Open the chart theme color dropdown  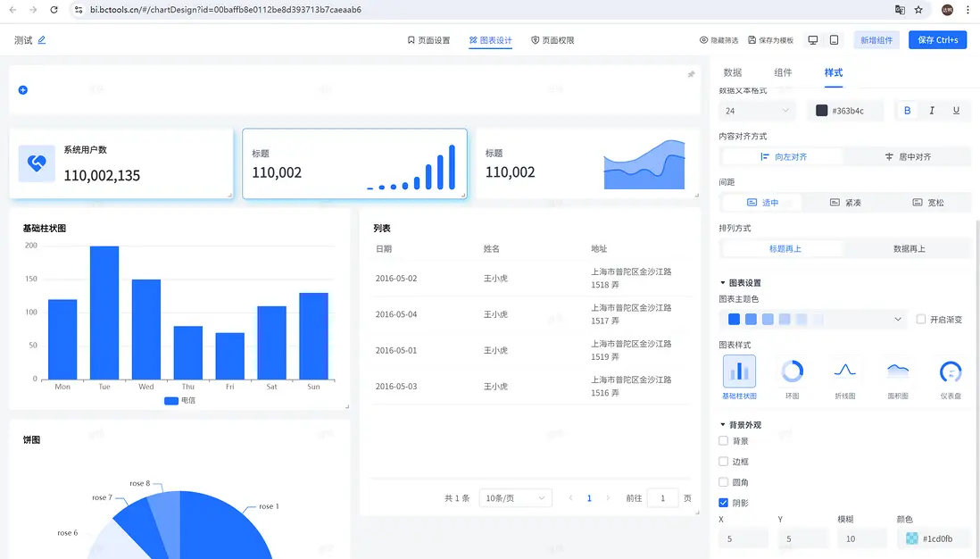point(814,320)
